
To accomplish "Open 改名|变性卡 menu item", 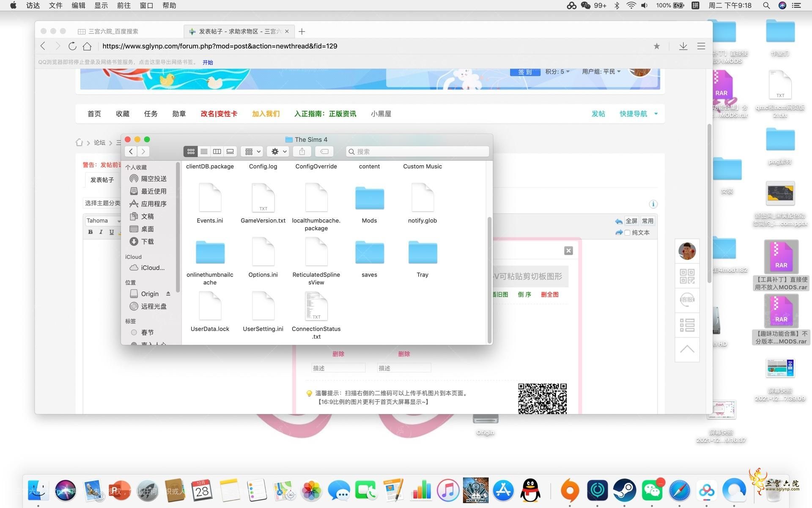I will point(219,114).
